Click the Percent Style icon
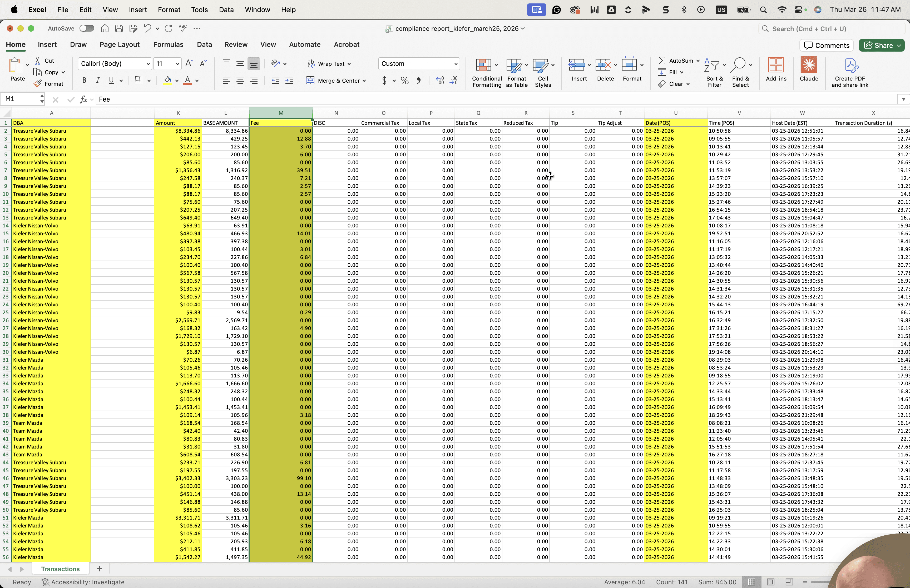The height and width of the screenshot is (588, 910). tap(404, 81)
